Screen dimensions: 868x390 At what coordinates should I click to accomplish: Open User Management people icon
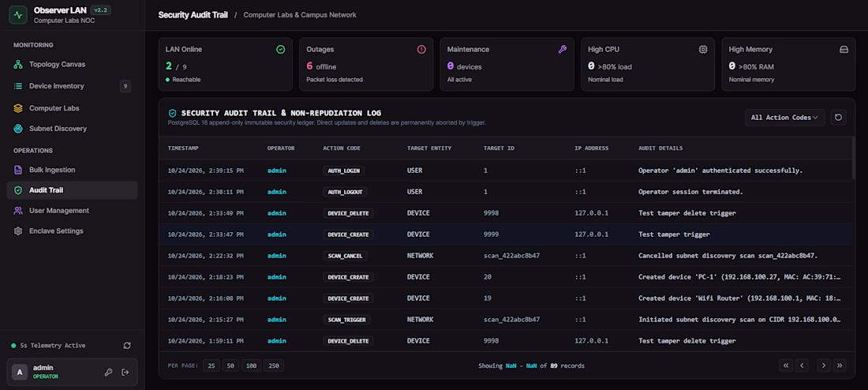click(18, 211)
